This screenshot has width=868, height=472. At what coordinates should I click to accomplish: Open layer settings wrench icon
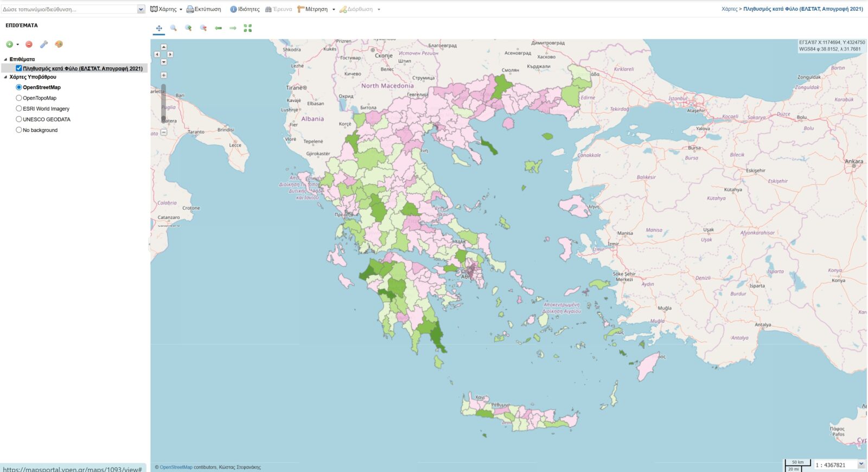coord(44,44)
